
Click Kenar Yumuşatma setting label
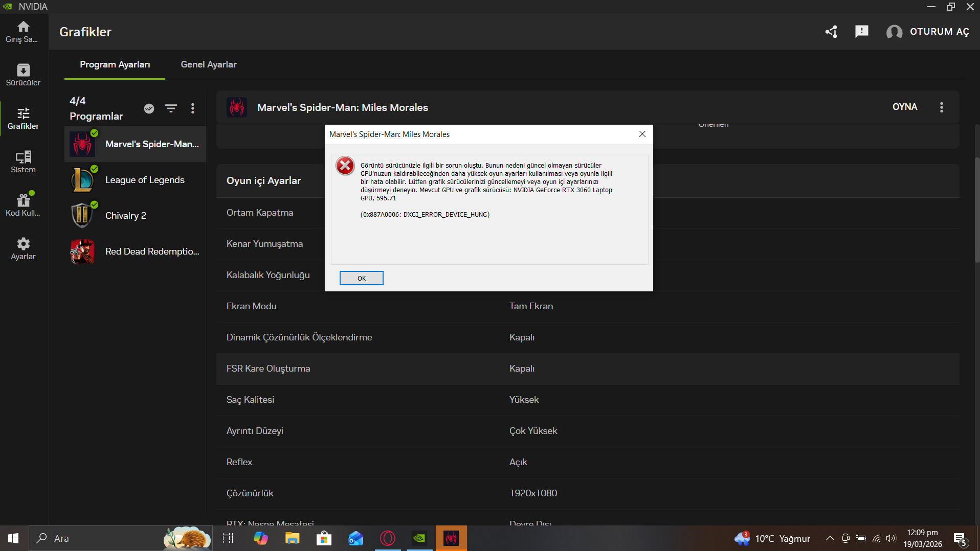coord(264,244)
